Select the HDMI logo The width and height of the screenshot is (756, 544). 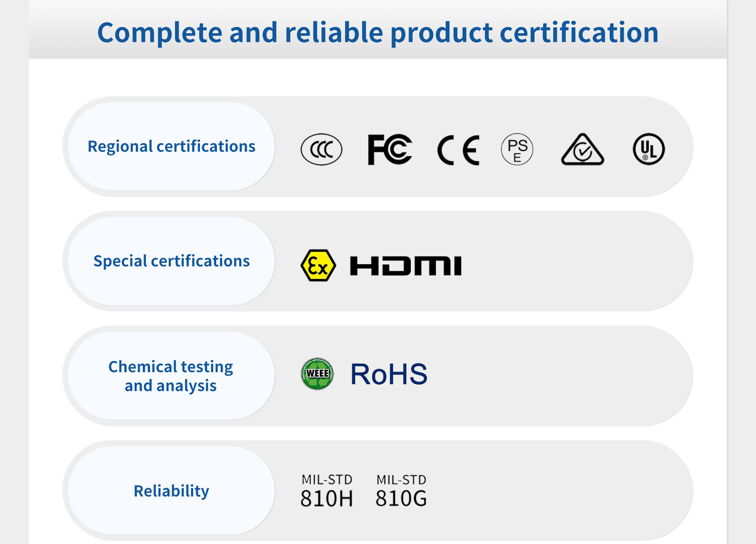(406, 266)
